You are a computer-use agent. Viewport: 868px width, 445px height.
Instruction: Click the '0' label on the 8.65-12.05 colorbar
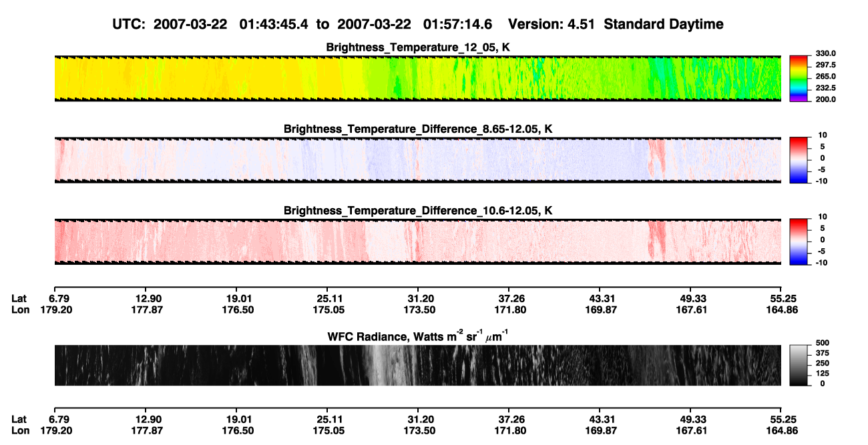click(823, 158)
